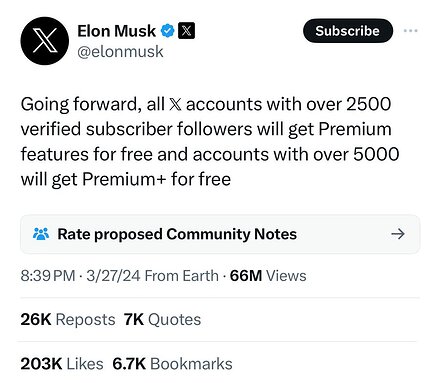
Task: Subscribe to Elon Musk
Action: [x=348, y=31]
